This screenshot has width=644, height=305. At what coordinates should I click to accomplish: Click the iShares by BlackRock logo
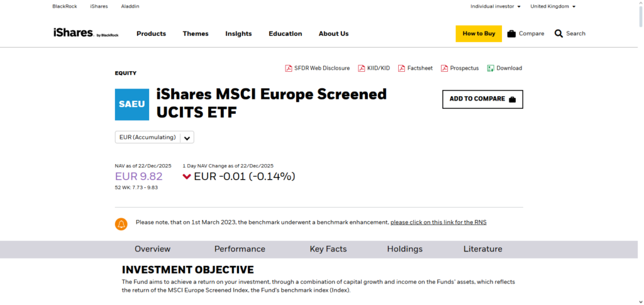coord(86,33)
